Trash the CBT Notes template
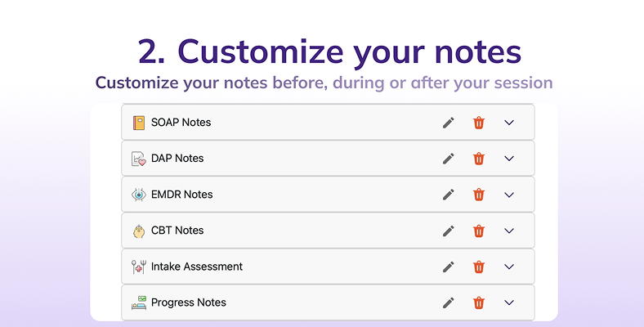The width and height of the screenshot is (644, 327). [478, 231]
